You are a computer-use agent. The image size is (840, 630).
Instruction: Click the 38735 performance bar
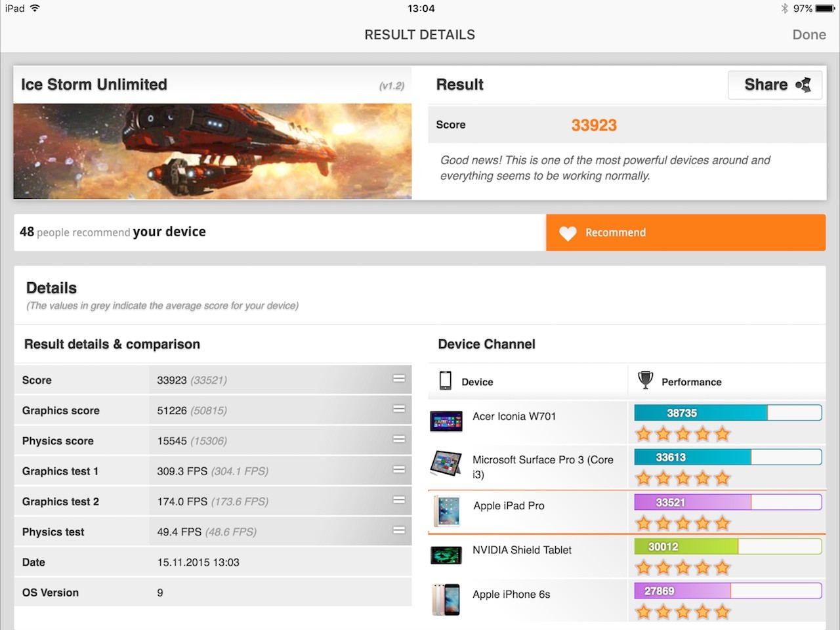[728, 413]
